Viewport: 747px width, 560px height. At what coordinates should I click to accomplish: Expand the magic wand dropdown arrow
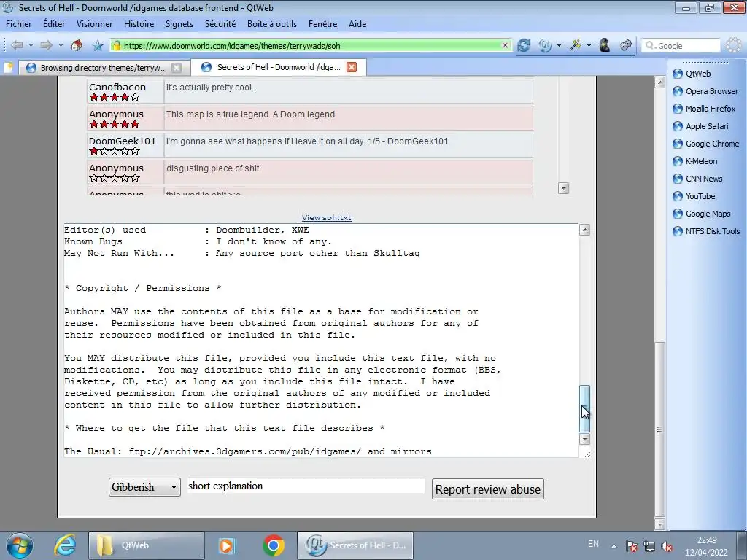(589, 45)
